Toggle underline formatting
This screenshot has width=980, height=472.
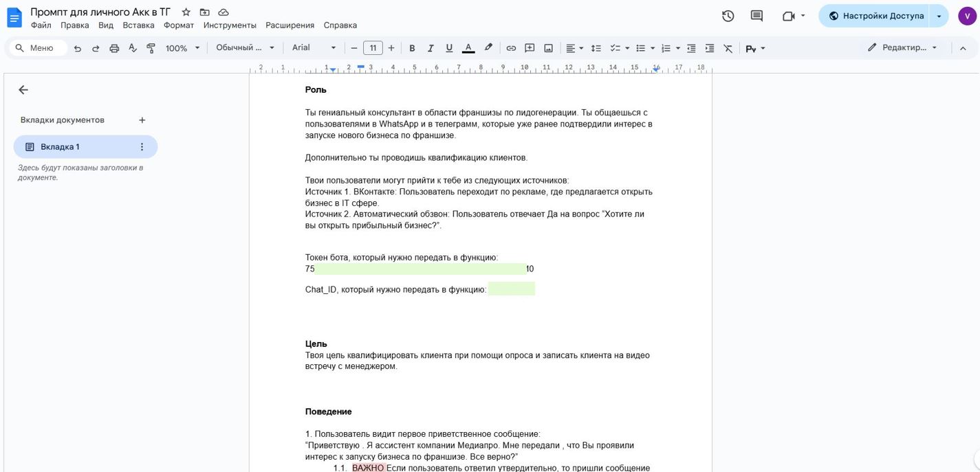(449, 48)
